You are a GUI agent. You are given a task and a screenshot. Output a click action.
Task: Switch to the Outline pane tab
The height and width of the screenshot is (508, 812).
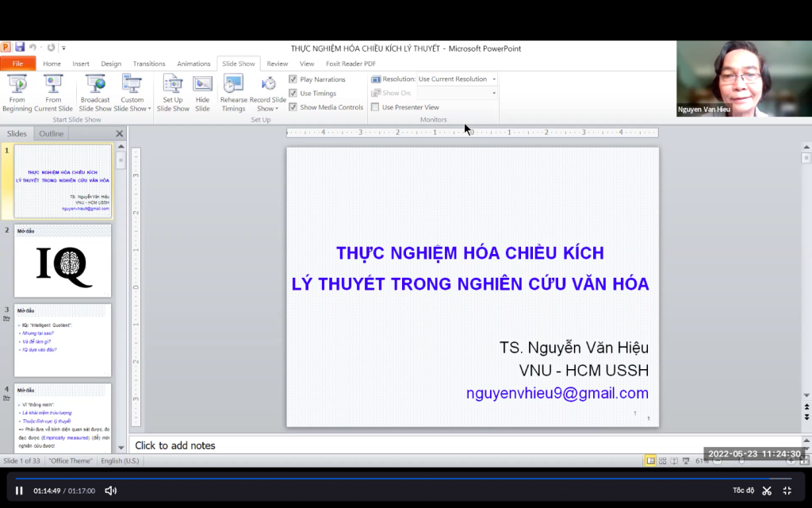52,133
